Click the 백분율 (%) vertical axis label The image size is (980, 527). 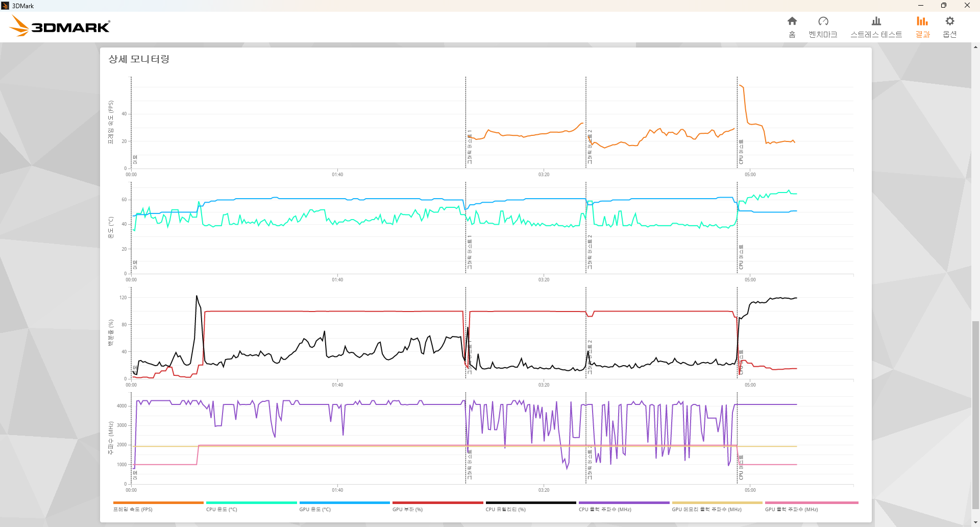point(110,333)
